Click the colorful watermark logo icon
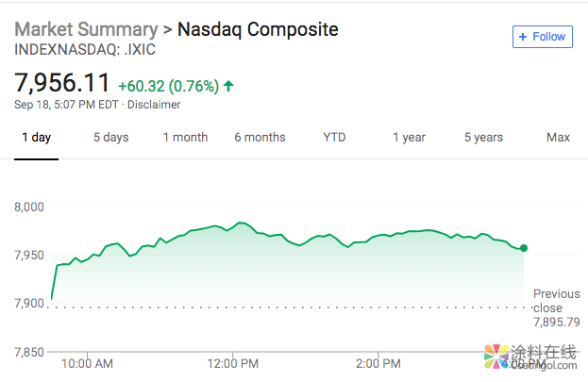Image resolution: width=588 pixels, height=382 pixels. tap(495, 359)
